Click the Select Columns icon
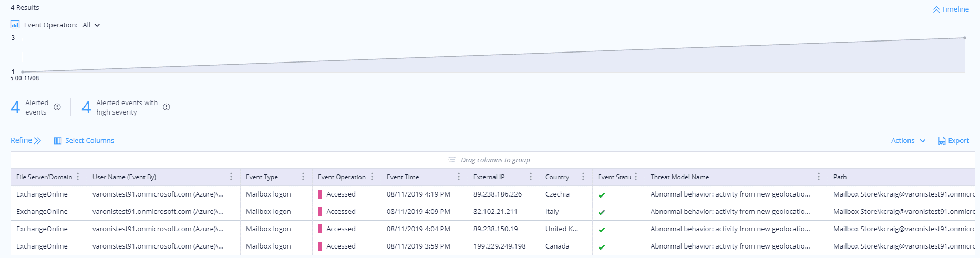Viewport: 980px width, 258px height. pos(58,141)
